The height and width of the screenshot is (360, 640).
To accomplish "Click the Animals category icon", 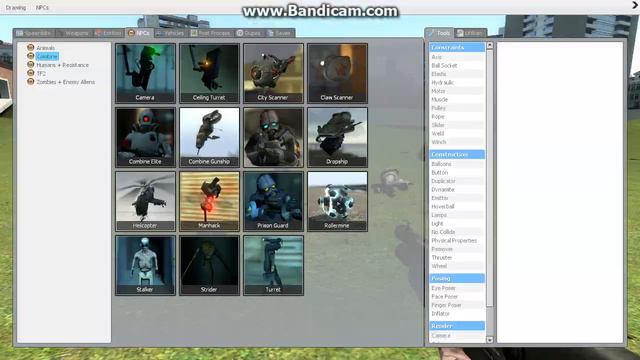I will coord(31,47).
